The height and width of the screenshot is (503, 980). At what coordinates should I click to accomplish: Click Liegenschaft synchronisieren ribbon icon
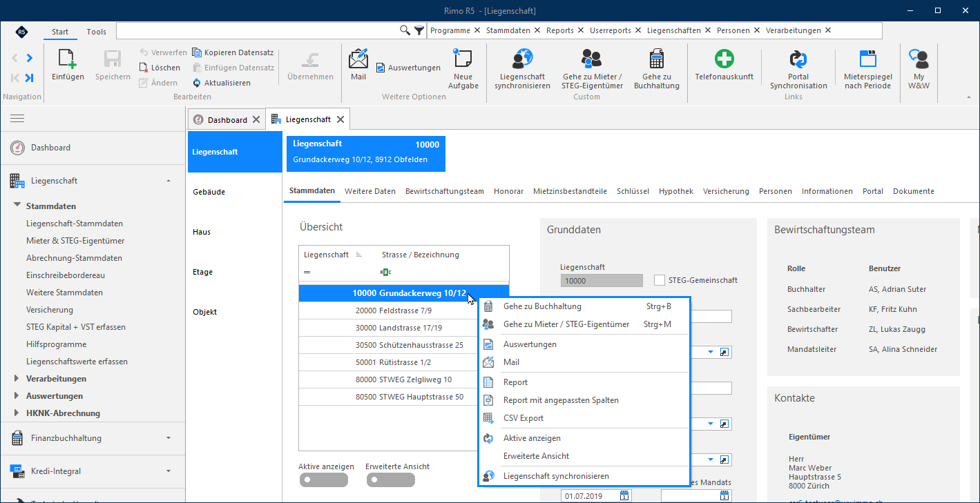522,59
